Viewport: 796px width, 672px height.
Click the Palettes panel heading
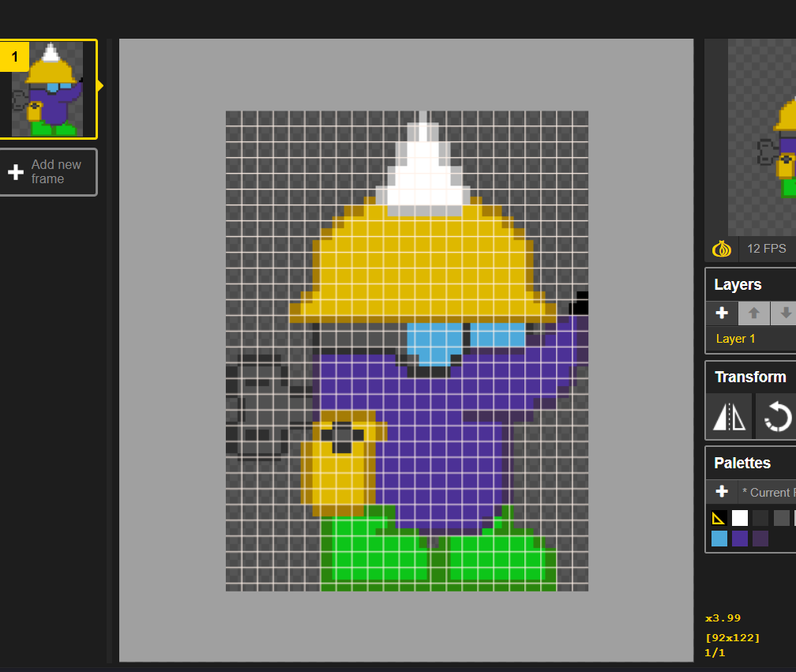point(742,463)
